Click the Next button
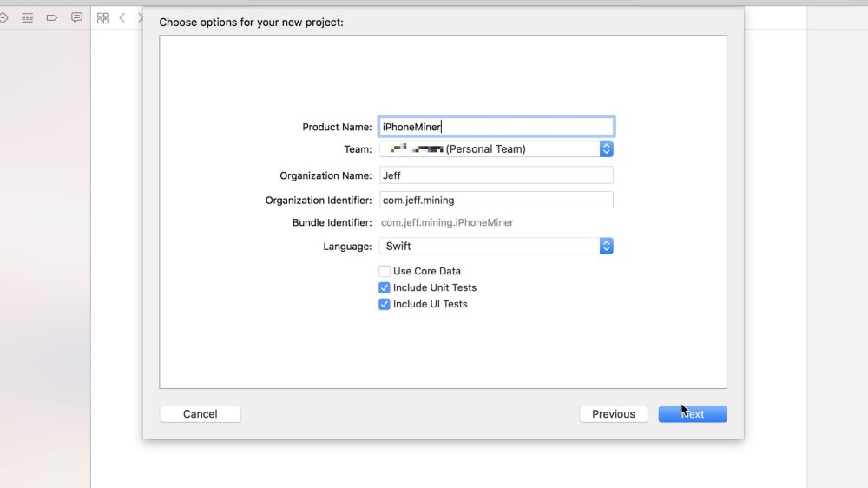 pos(692,414)
